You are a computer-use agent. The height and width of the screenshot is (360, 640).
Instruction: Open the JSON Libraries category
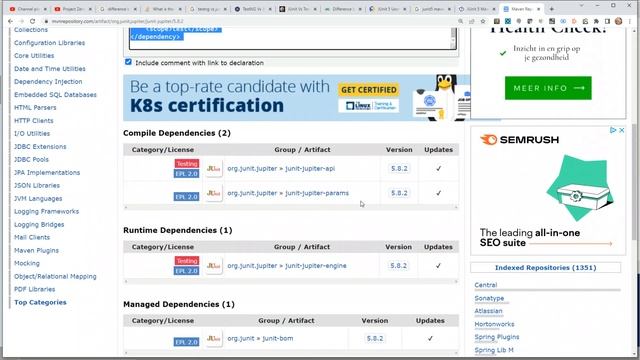37,185
